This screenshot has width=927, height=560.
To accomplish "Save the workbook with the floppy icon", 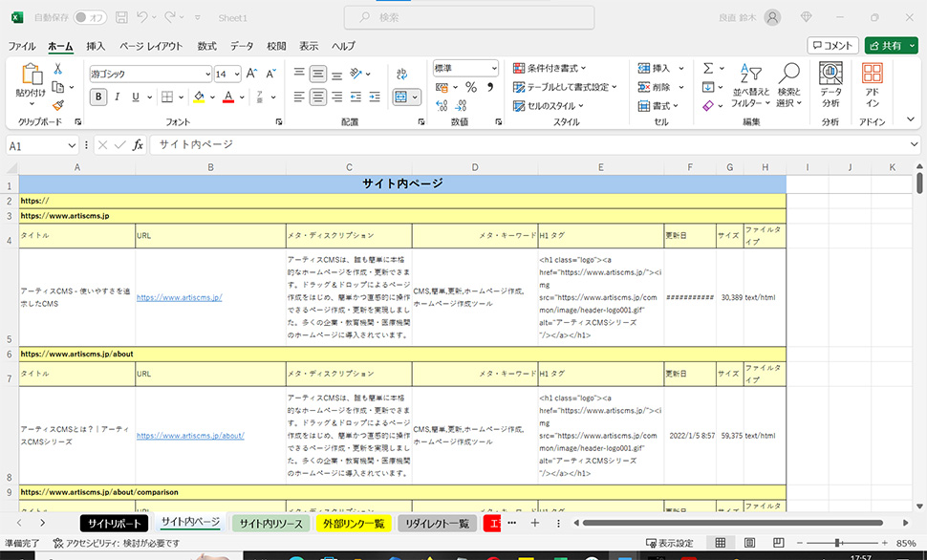I will (x=121, y=18).
